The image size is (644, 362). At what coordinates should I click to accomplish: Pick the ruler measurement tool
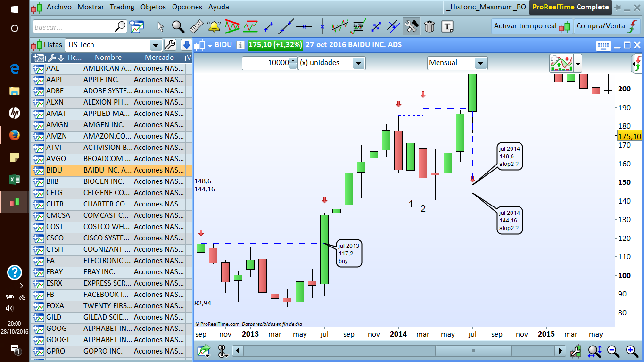(x=196, y=26)
